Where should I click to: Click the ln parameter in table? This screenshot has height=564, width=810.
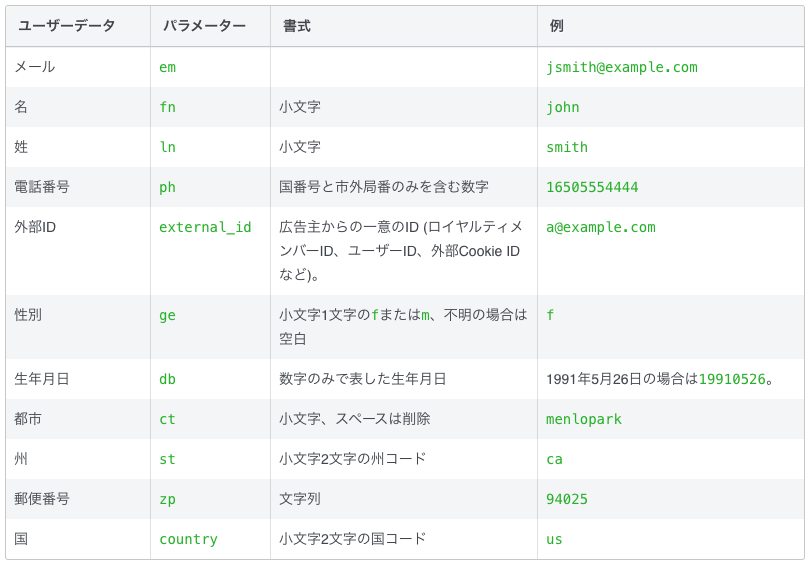pyautogui.click(x=167, y=147)
